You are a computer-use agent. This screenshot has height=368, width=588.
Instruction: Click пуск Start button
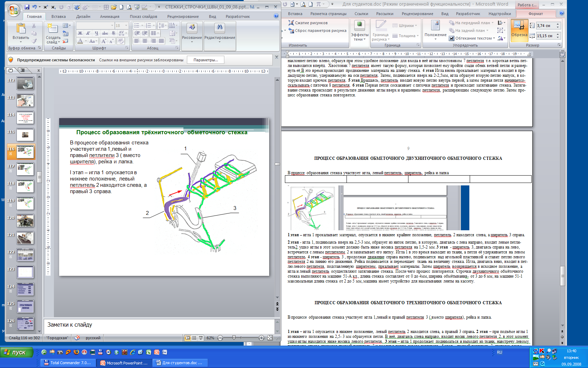16,352
